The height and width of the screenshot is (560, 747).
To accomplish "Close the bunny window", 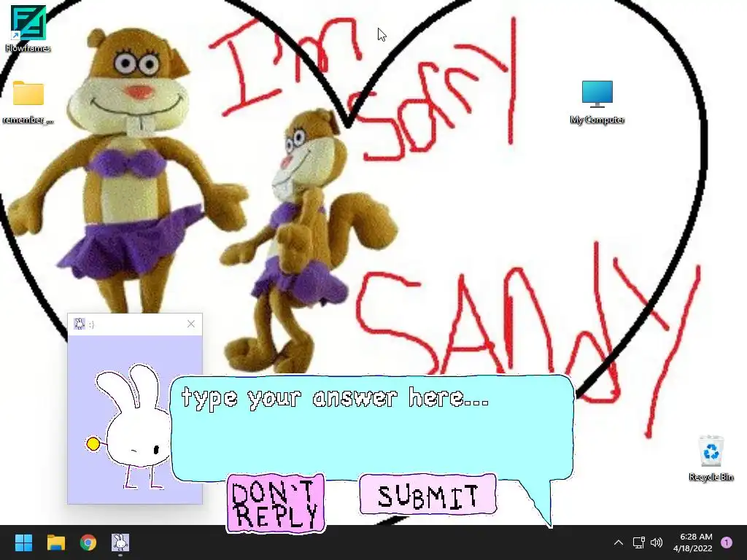I will click(191, 324).
